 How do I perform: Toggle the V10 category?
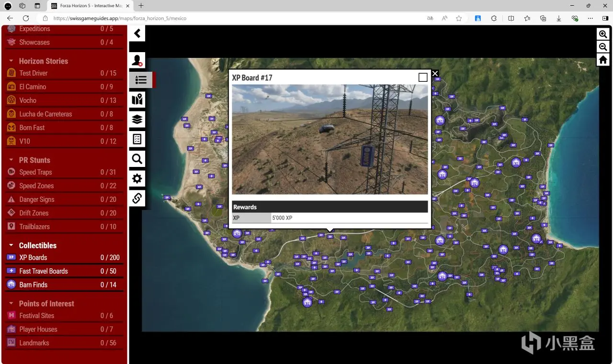pos(65,141)
